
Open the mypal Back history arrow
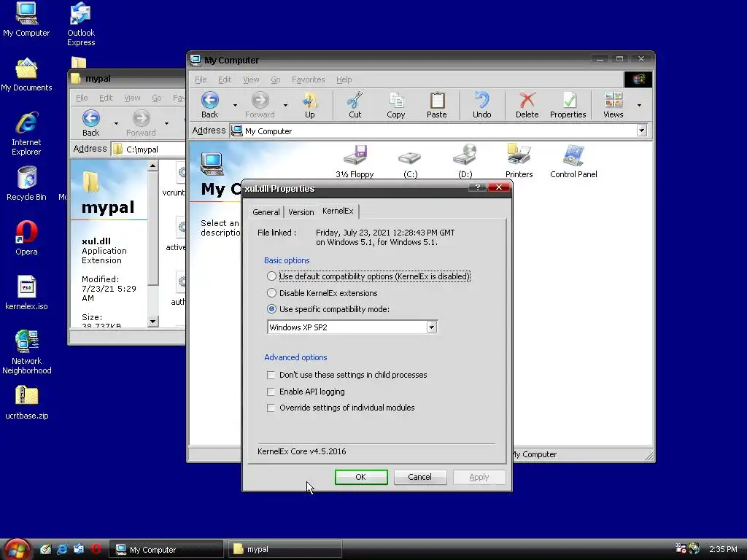coord(116,124)
